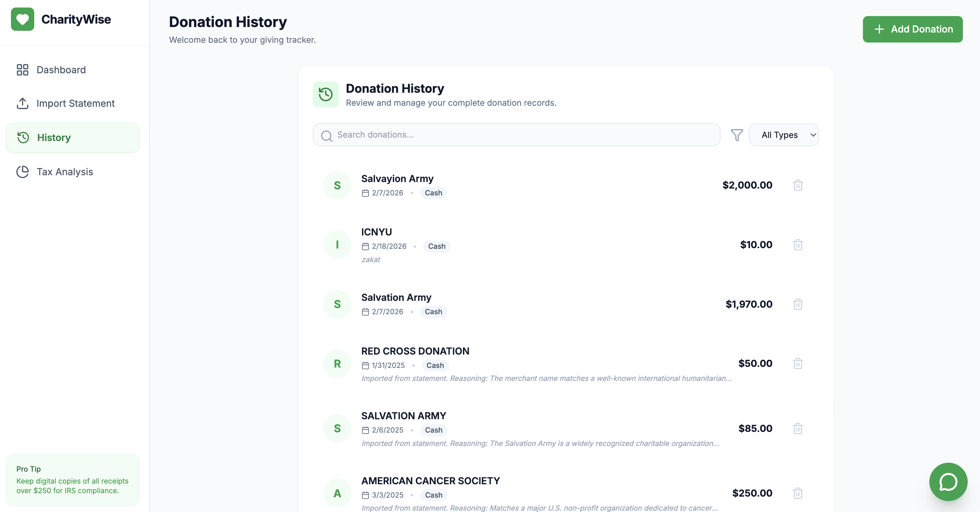
Task: Click the filter funnel icon
Action: 736,135
